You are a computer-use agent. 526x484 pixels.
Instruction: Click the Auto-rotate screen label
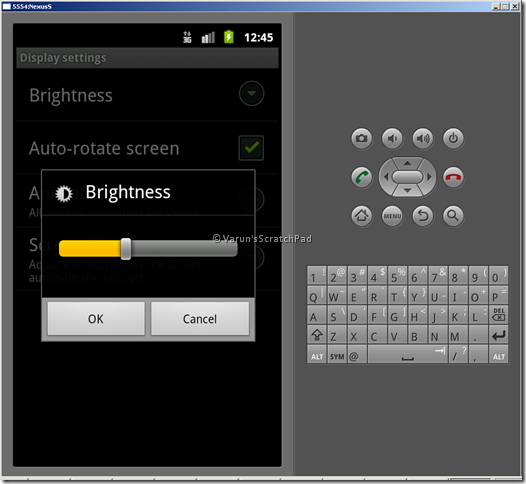[x=104, y=148]
